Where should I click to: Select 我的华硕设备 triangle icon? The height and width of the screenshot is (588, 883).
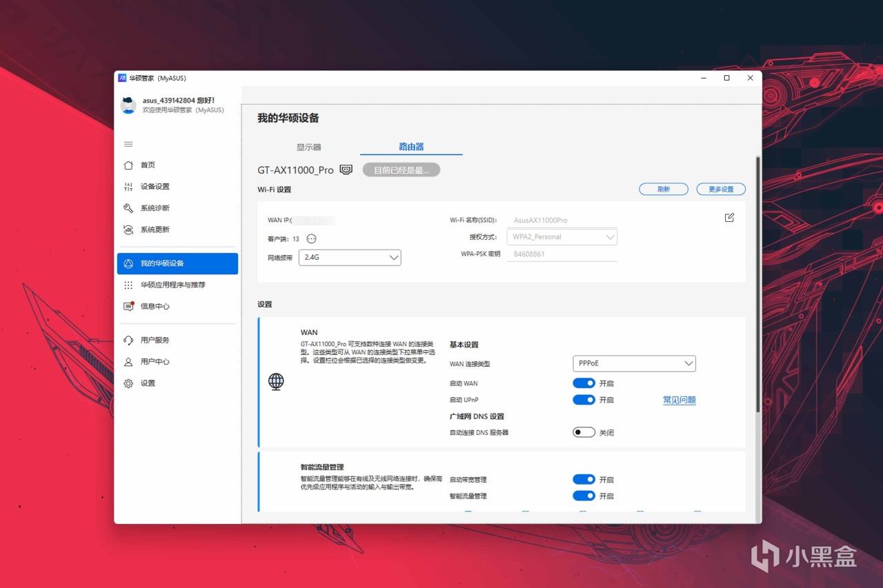pos(128,263)
